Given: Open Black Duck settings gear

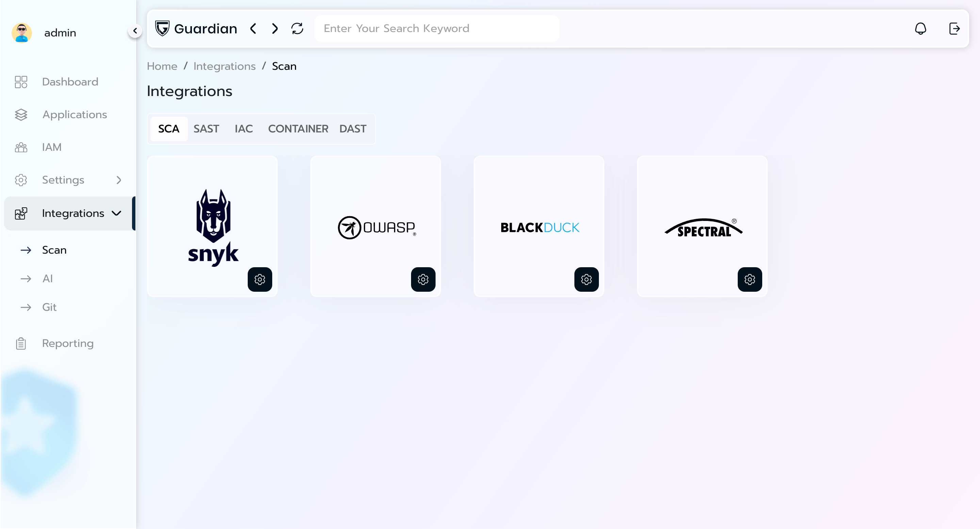Looking at the screenshot, I should 586,279.
